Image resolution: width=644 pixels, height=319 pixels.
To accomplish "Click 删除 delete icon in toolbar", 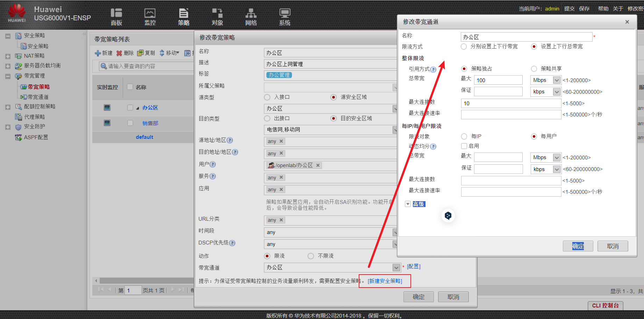I will coord(119,53).
